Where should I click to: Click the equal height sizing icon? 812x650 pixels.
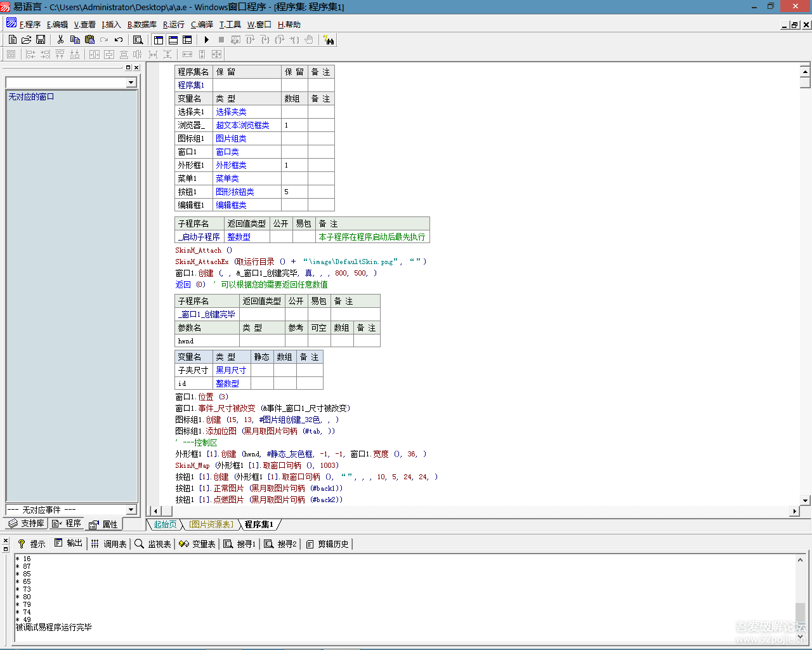(x=202, y=55)
